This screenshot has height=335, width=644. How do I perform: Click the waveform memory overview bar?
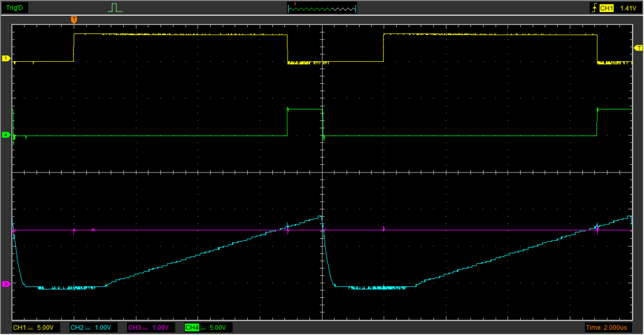(321, 8)
